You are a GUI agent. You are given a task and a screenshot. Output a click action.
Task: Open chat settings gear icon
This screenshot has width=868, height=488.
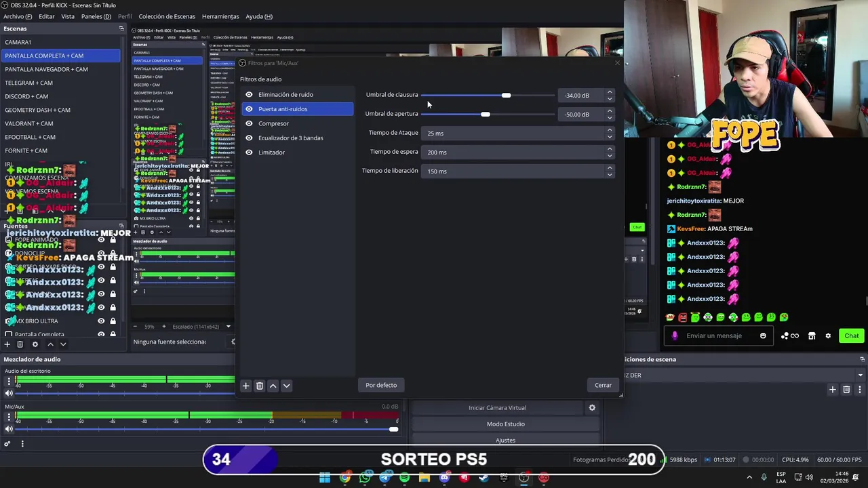[x=828, y=335]
